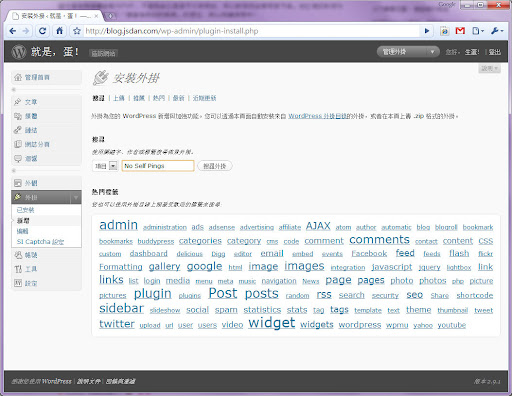Open the wrench settings menu
The image size is (512, 396).
[497, 31]
